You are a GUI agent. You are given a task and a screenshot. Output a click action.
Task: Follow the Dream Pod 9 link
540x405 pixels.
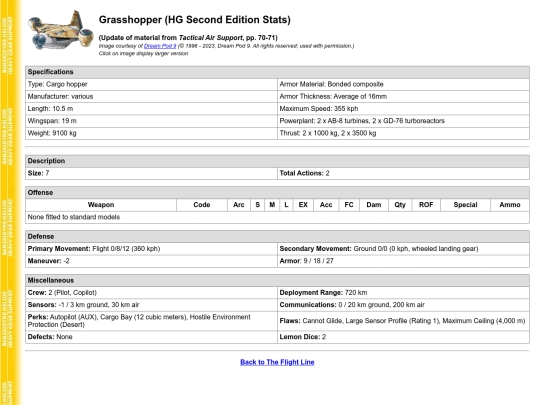pyautogui.click(x=160, y=46)
